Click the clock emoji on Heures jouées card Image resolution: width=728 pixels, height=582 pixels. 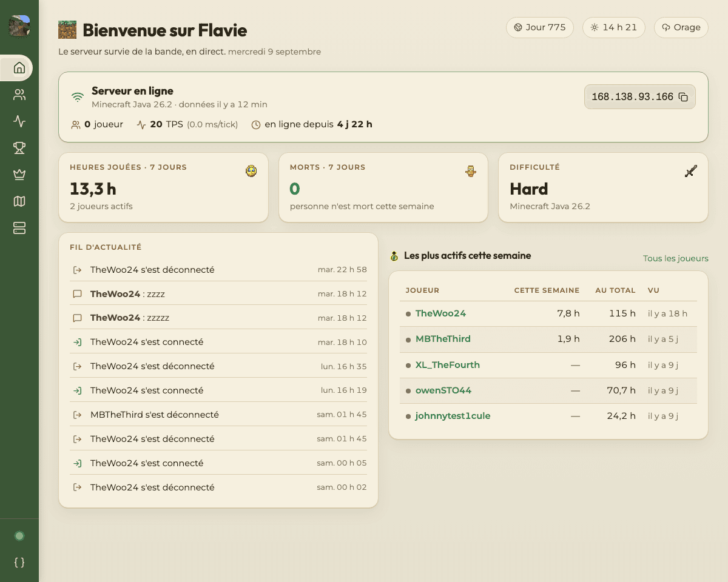point(251,171)
